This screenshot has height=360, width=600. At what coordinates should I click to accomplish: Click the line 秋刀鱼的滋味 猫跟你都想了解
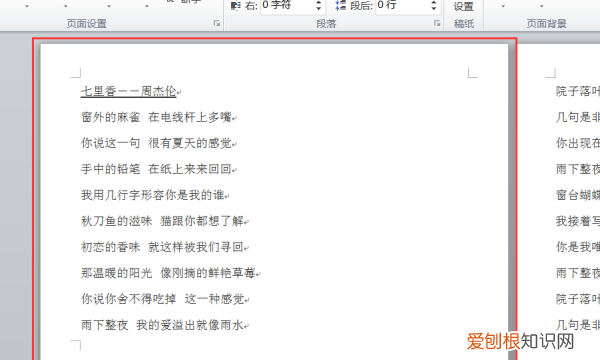[163, 221]
